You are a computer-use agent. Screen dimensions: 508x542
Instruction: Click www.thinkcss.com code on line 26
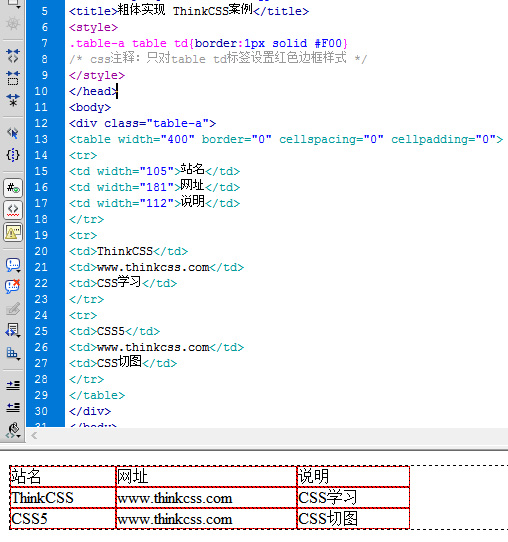[x=153, y=347]
